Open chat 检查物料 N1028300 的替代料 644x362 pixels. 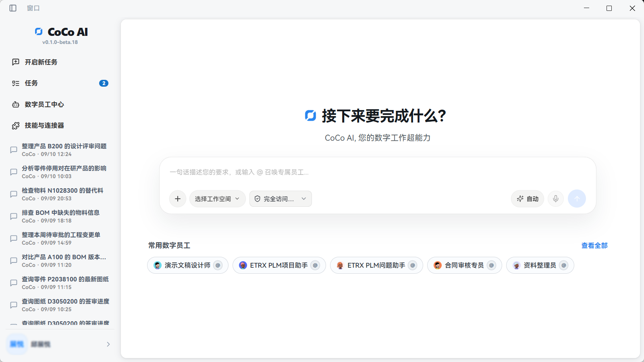tap(60, 194)
